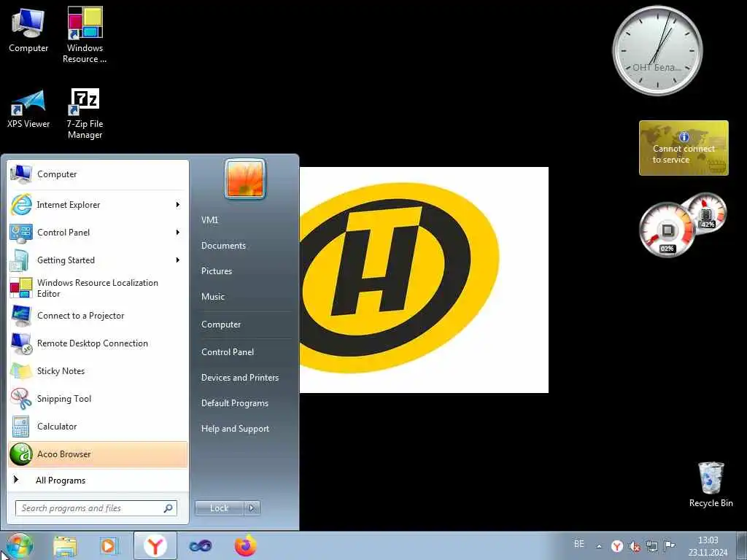Expand Control Panel submenu arrow
The width and height of the screenshot is (747, 560).
(x=178, y=233)
